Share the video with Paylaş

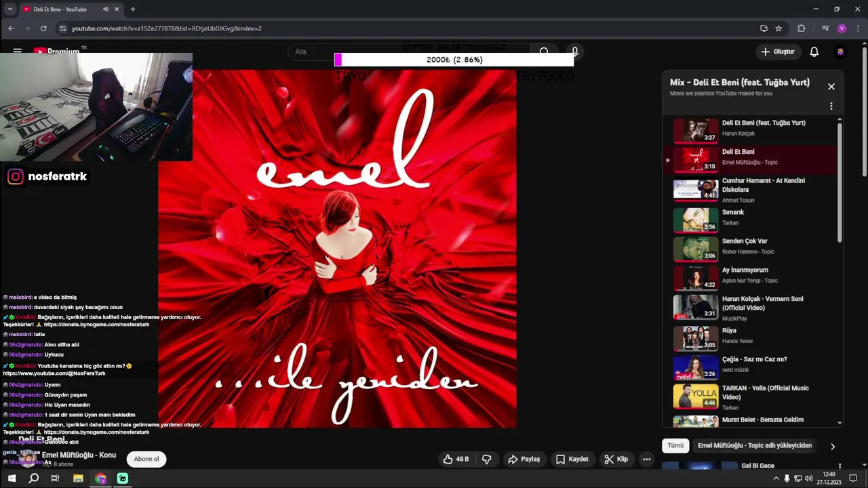524,459
